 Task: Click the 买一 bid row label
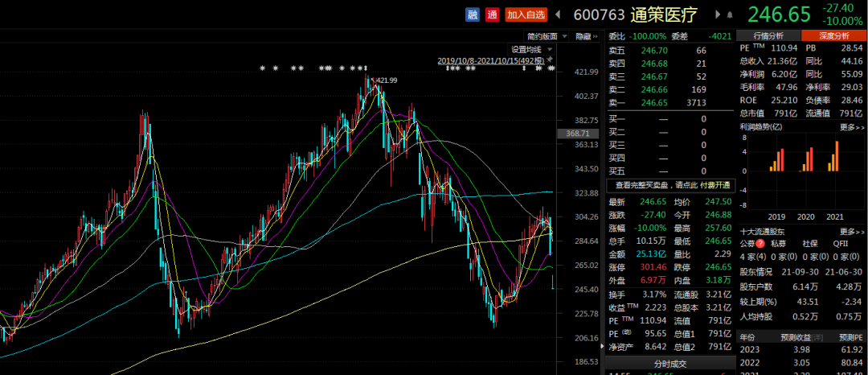pyautogui.click(x=616, y=118)
